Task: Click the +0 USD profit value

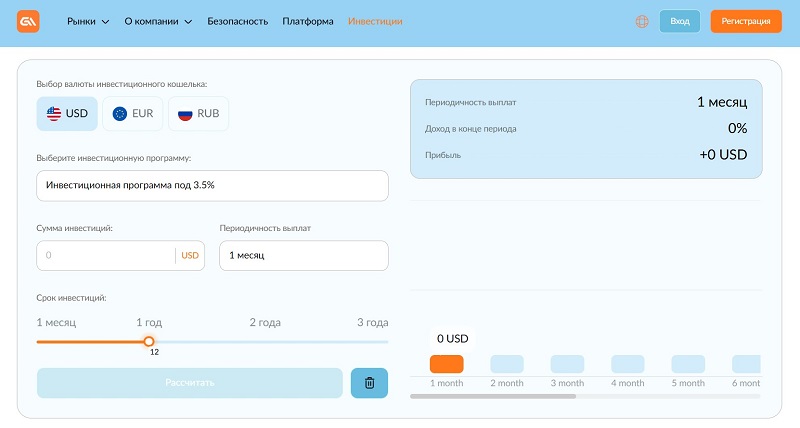Action: [x=723, y=155]
